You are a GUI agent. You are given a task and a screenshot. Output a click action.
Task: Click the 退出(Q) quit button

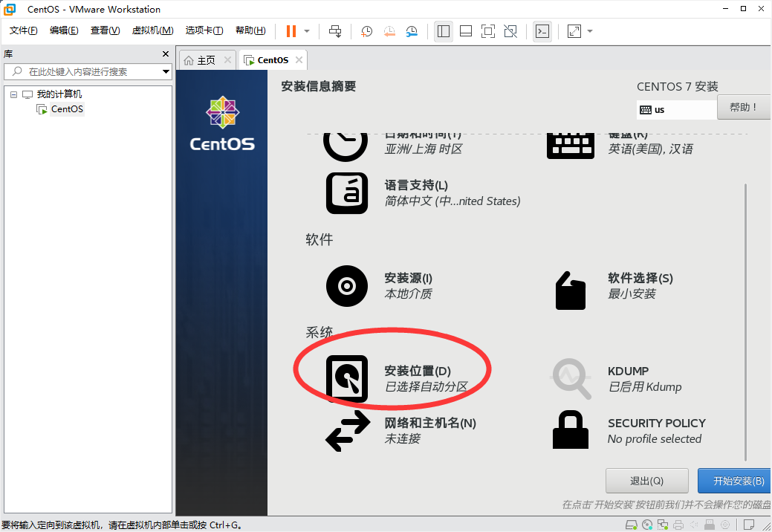(646, 481)
